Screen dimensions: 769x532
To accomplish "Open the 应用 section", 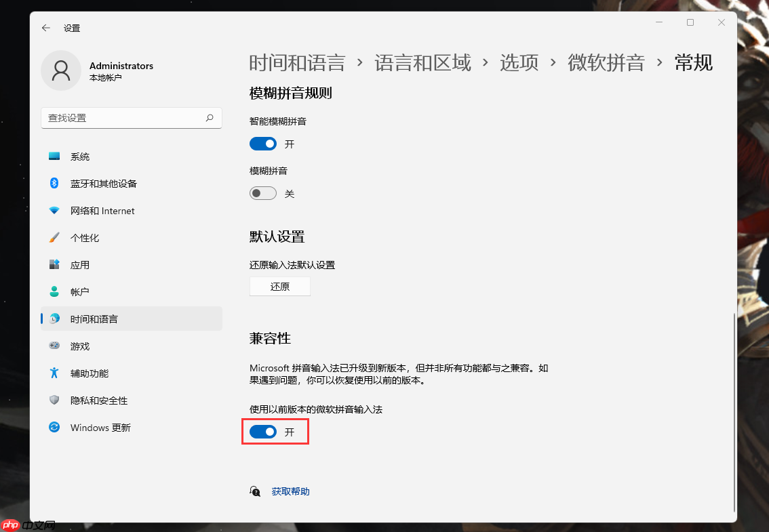I will pos(79,264).
